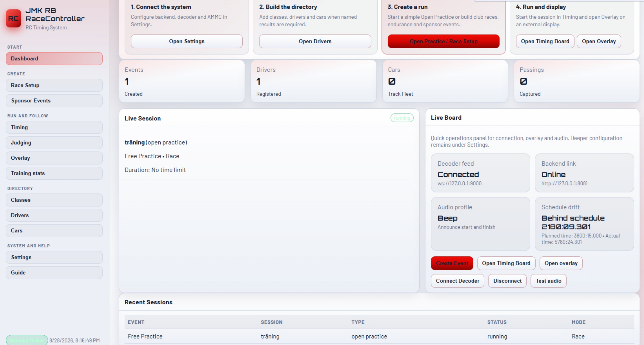Open the Dashboard page in sidebar
Viewport: 644px width, 345px height.
point(54,59)
